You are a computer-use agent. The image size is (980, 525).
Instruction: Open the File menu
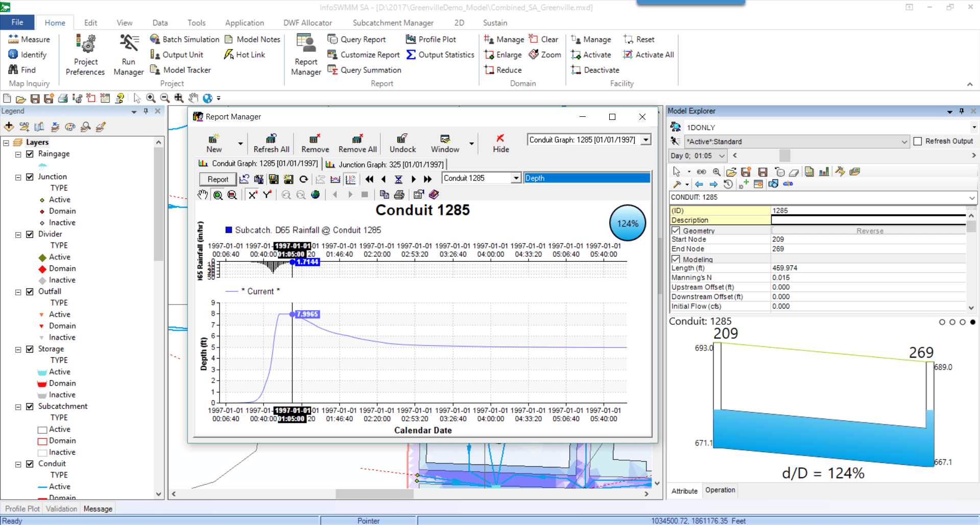pyautogui.click(x=17, y=22)
